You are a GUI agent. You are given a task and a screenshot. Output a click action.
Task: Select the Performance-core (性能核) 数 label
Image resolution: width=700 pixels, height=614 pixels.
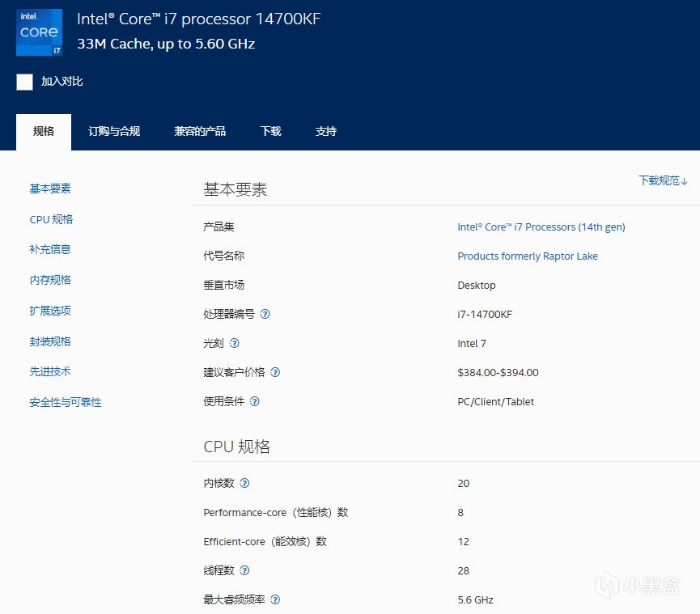[x=275, y=513]
